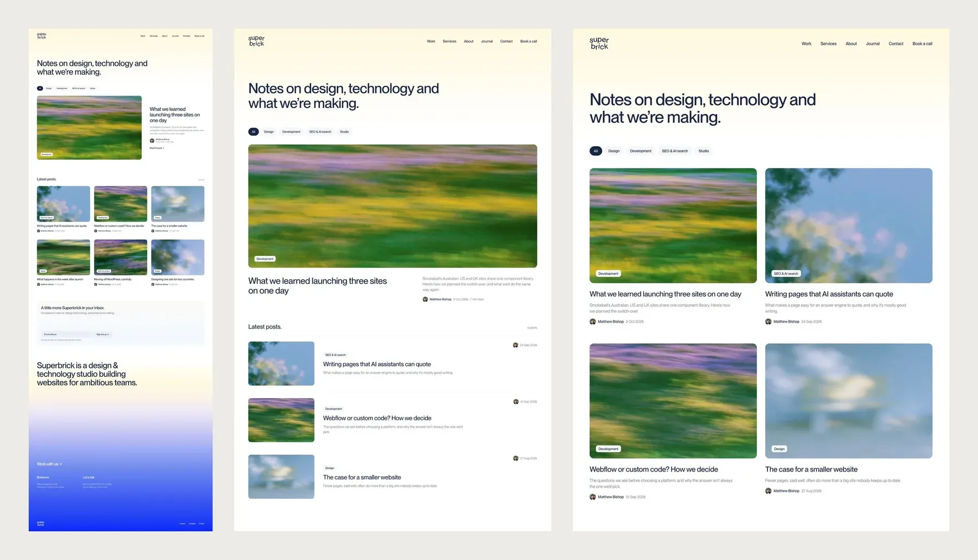Select the All filter pill in middle mockup
The height and width of the screenshot is (560, 978).
(x=253, y=131)
